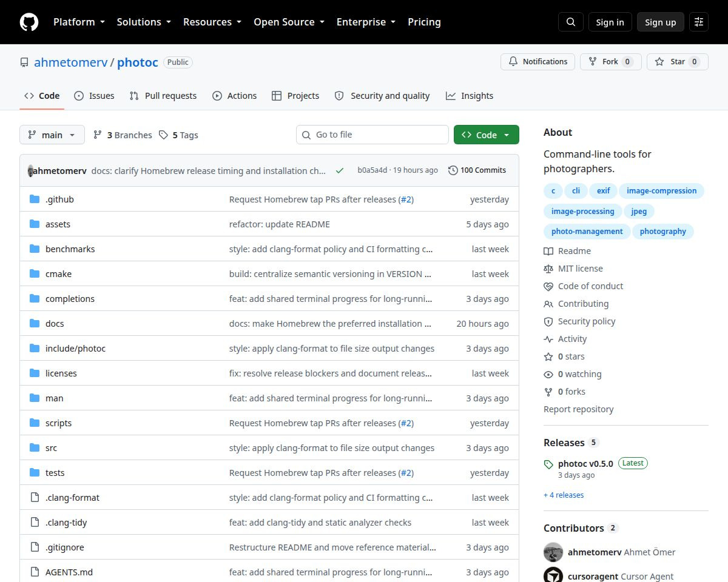
Task: Click the Sign up button
Action: tap(660, 22)
